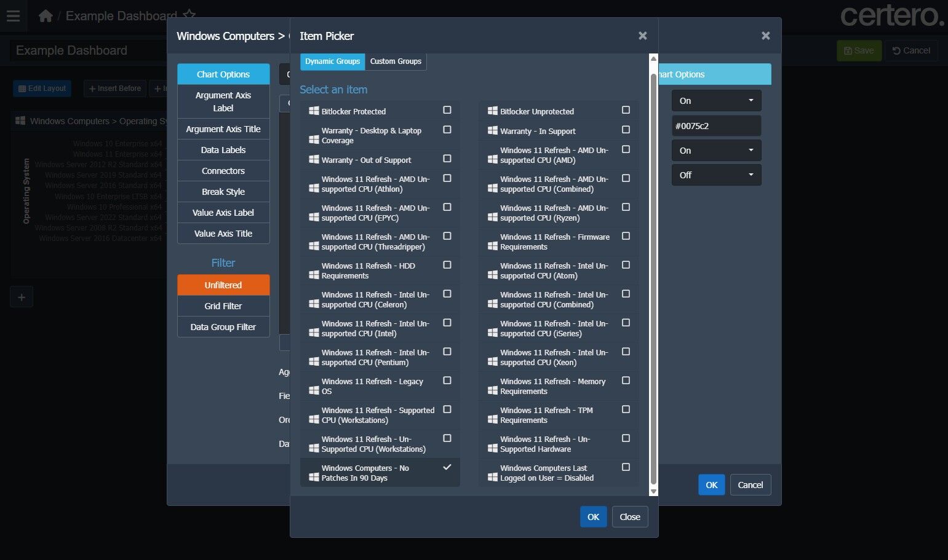Check Windows 11 Refresh - Memory Requirements checkbox
The image size is (948, 560).
[626, 381]
